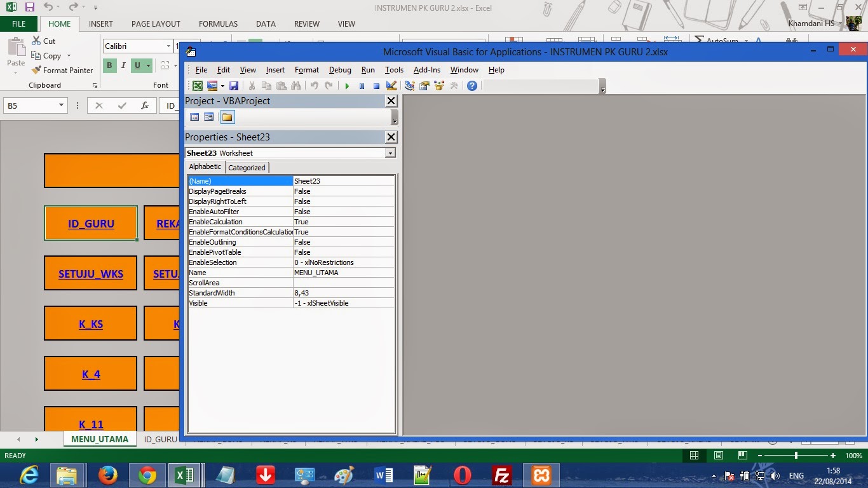The width and height of the screenshot is (868, 488).
Task: Open VBA Help using the question mark icon
Action: (x=472, y=86)
